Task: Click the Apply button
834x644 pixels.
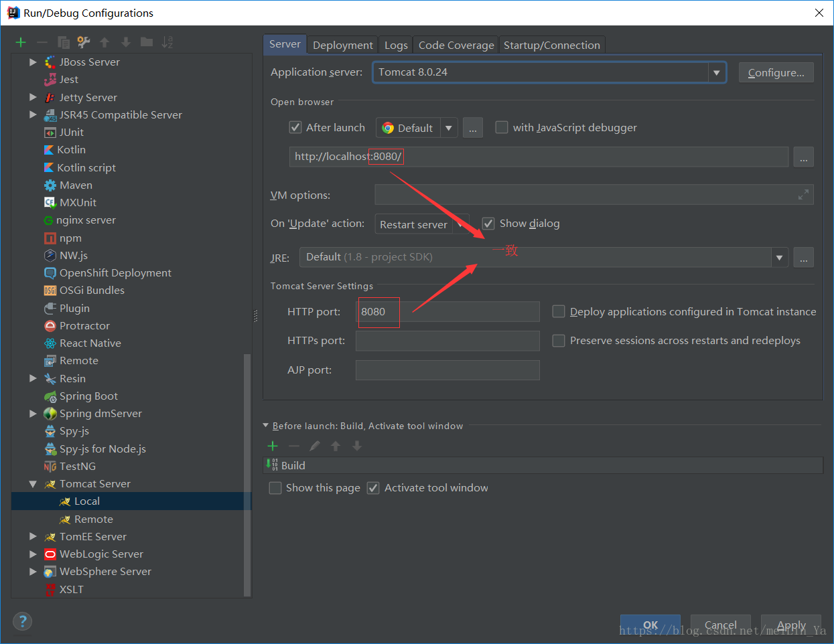Action: 791,625
